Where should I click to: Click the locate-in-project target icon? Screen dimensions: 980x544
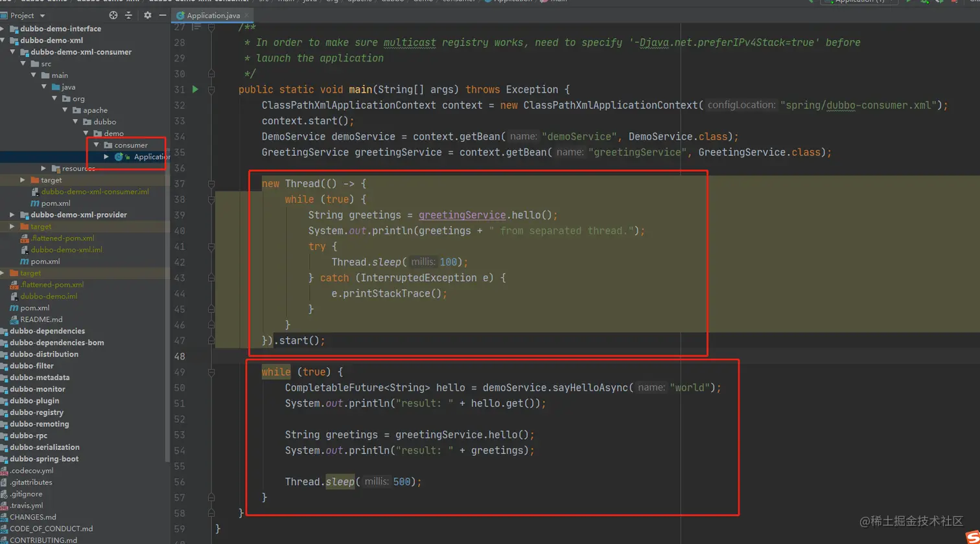pyautogui.click(x=113, y=15)
